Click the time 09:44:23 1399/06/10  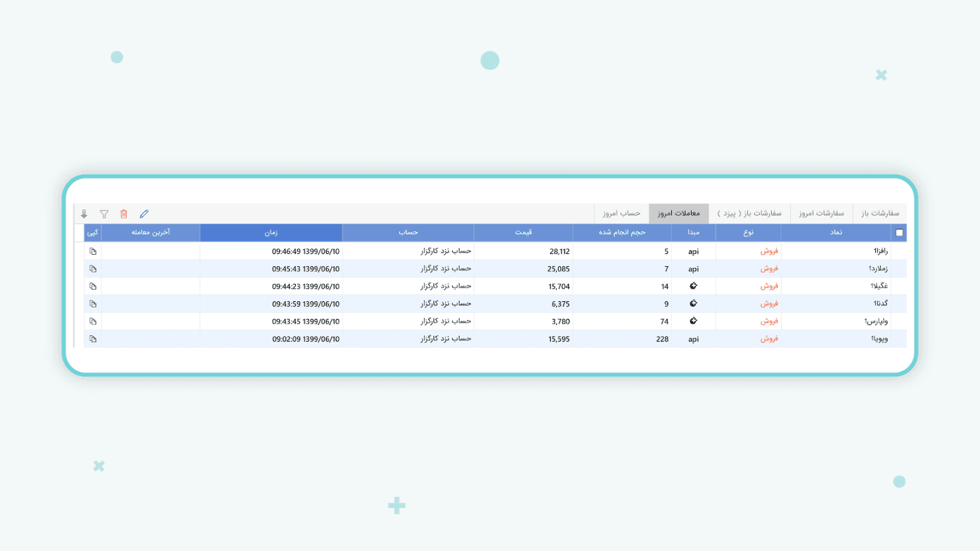click(x=305, y=287)
